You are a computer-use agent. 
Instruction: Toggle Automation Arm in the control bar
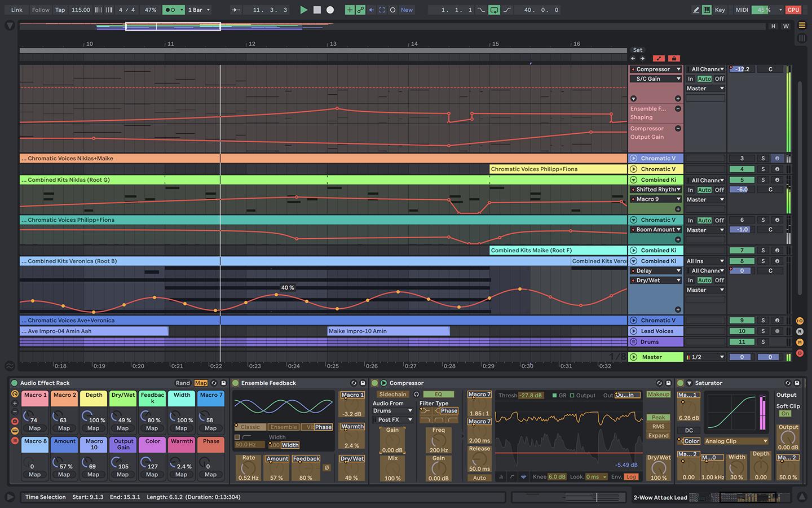tap(361, 10)
